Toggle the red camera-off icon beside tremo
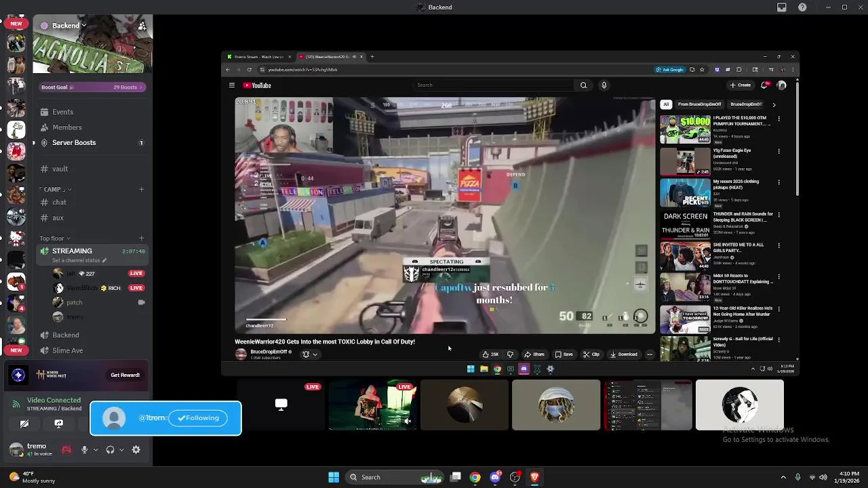This screenshot has width=868, height=488. (66, 449)
